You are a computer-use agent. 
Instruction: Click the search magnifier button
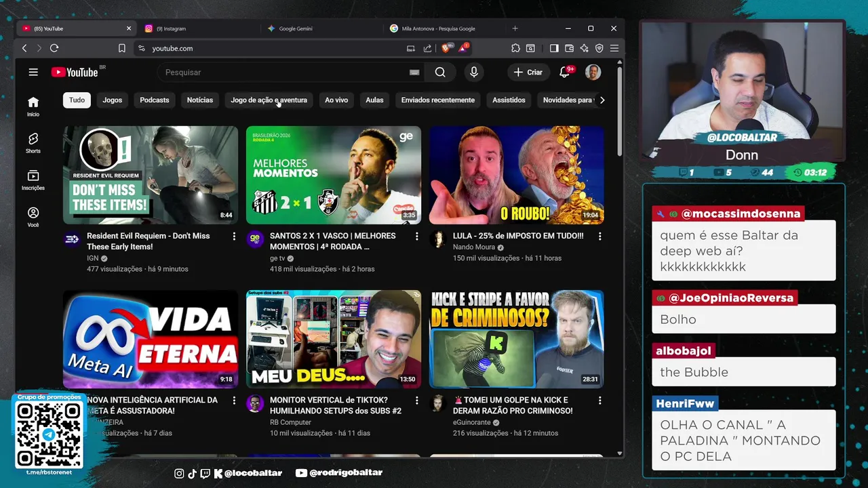(x=440, y=73)
